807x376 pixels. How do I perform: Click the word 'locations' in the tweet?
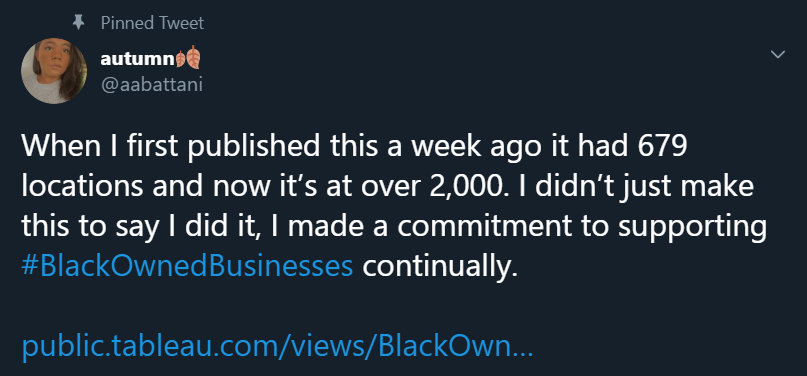click(x=82, y=187)
